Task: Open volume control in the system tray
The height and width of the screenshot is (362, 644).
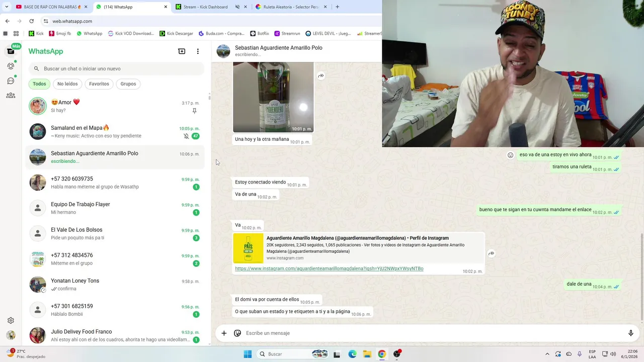Action: tap(613, 354)
